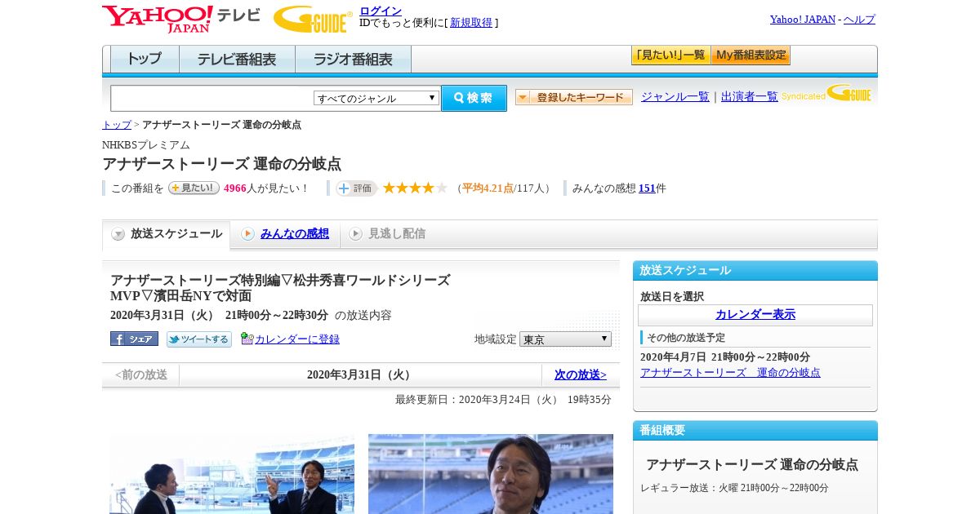Open the 出演者一覧 link

point(750,96)
